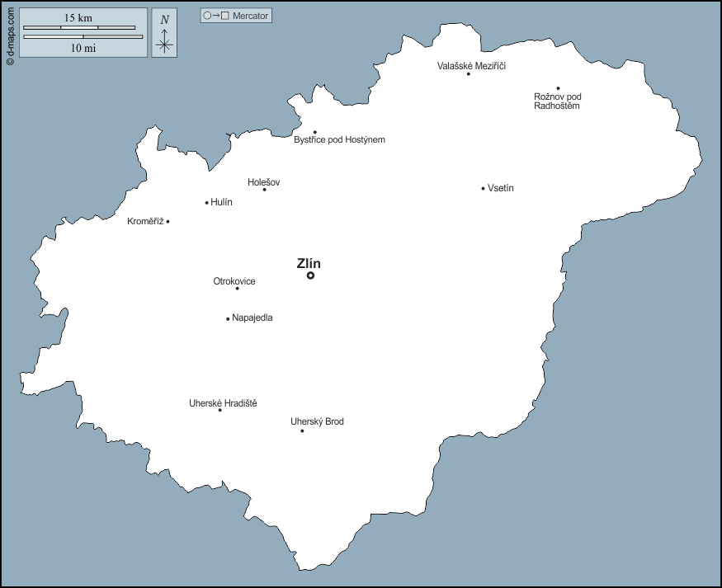This screenshot has height=588, width=722.
Task: Click the 10 mi distance scale
Action: tap(83, 38)
